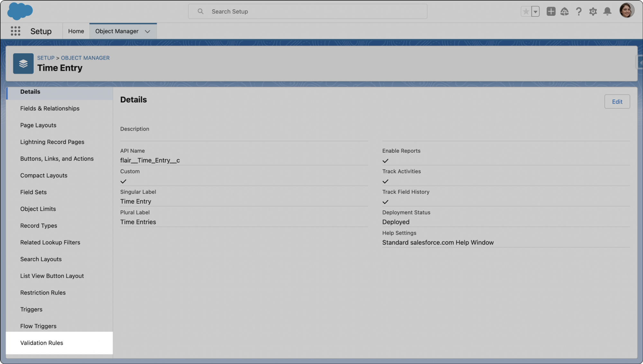Click the Edit button

coord(617,102)
